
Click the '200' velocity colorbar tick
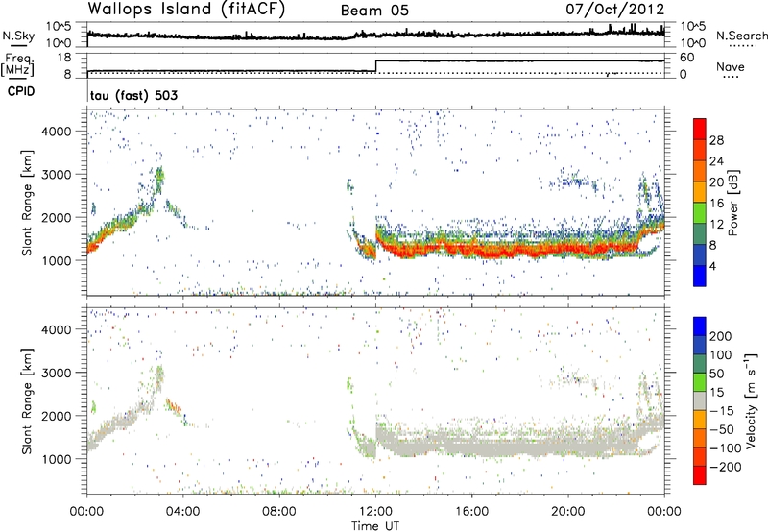[721, 336]
